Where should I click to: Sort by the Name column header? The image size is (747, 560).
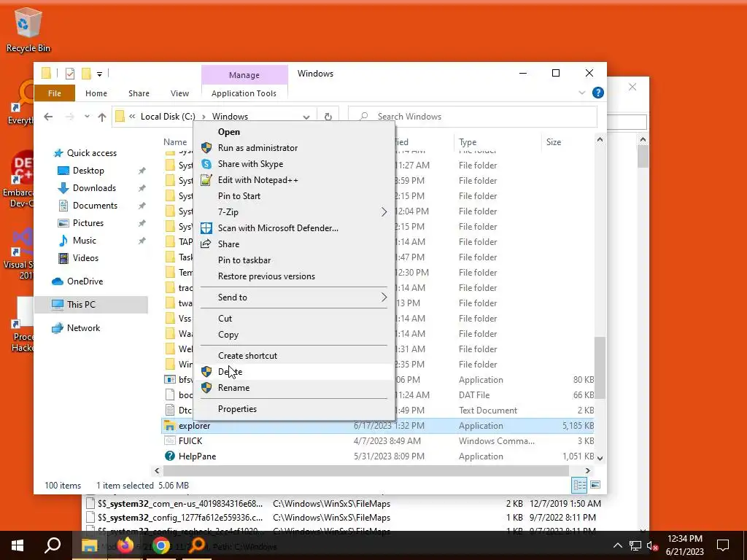pos(175,142)
